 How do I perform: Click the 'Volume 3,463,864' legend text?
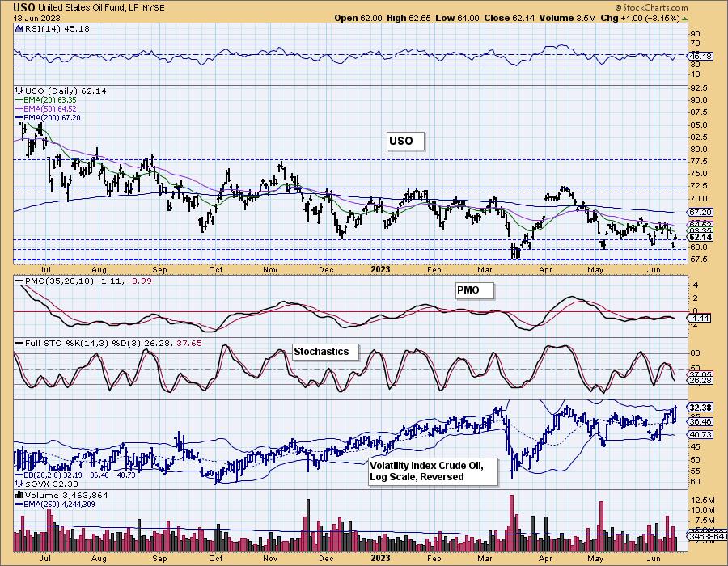pos(66,495)
